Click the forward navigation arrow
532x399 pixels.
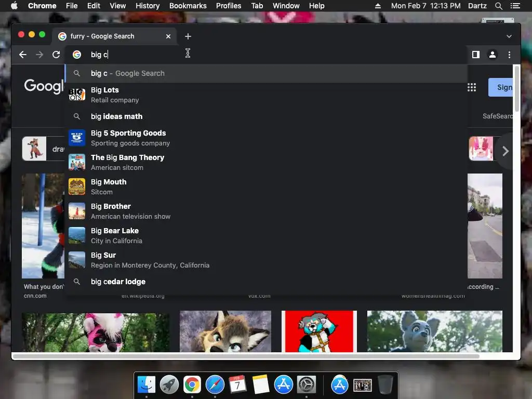39,55
